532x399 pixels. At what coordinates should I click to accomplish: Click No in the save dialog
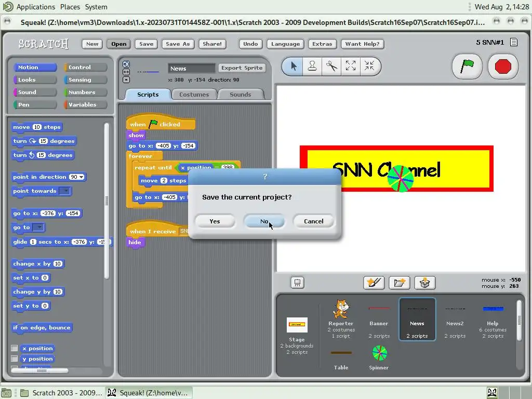pyautogui.click(x=264, y=221)
